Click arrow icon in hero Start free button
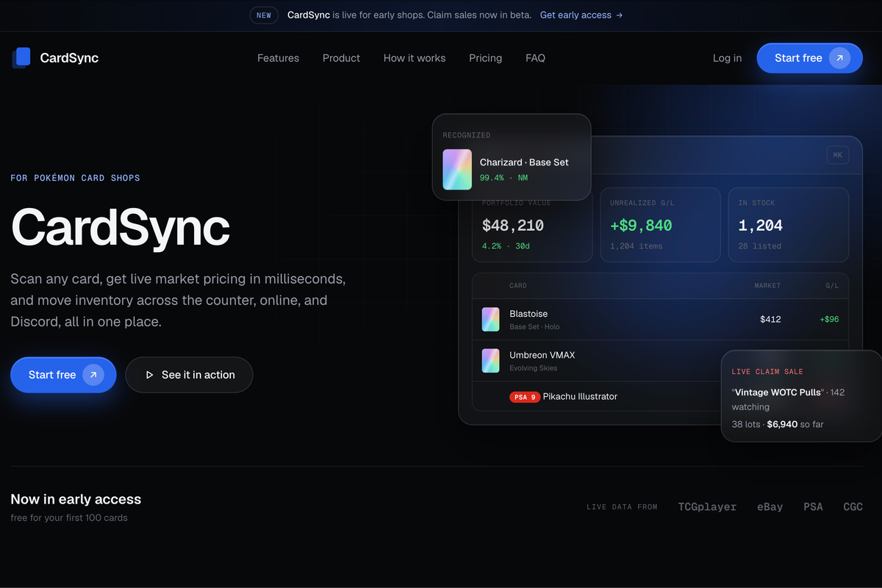 93,375
